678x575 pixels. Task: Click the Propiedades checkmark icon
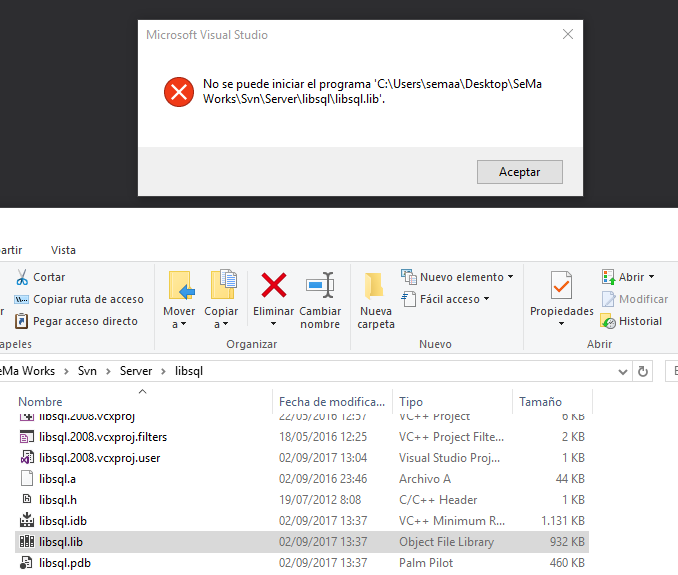click(561, 285)
